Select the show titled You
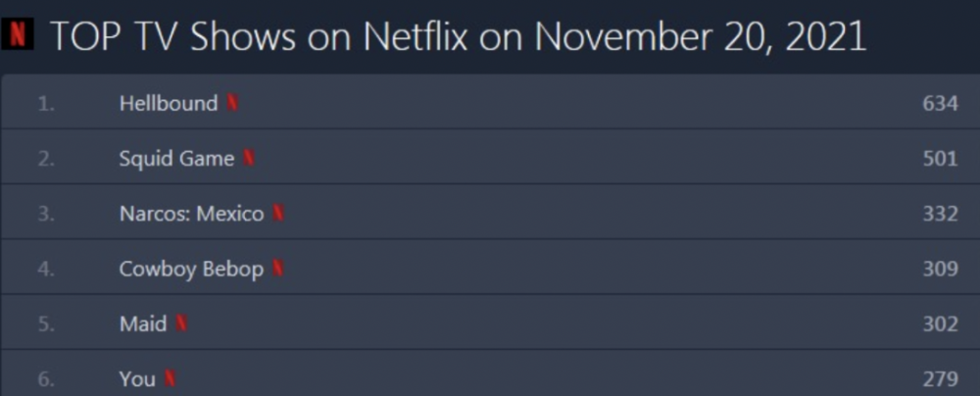This screenshot has width=980, height=396. (137, 378)
